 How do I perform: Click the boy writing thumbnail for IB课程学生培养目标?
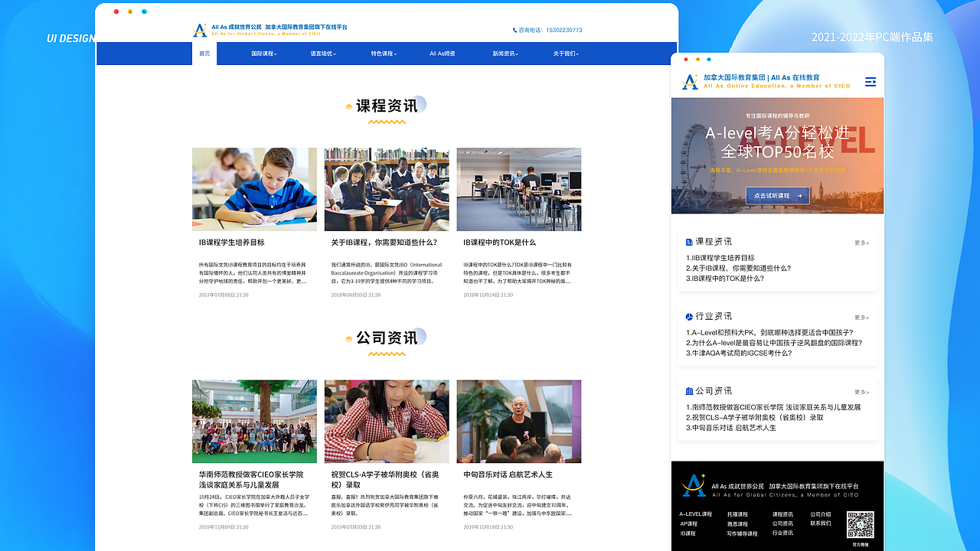[x=254, y=189]
